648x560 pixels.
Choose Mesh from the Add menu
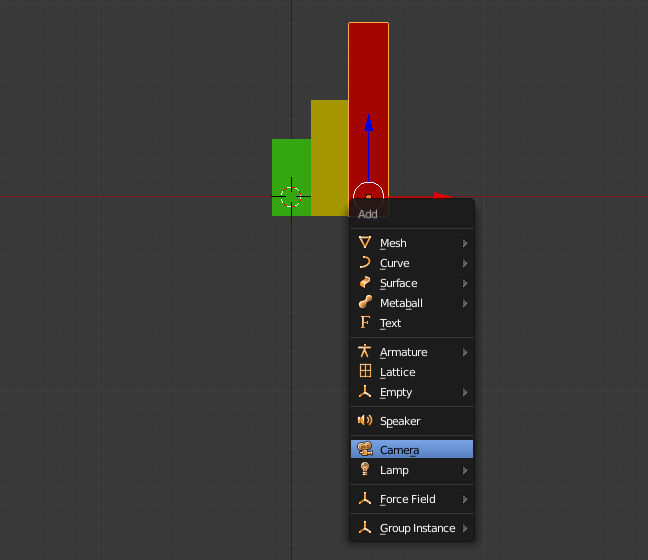click(412, 243)
